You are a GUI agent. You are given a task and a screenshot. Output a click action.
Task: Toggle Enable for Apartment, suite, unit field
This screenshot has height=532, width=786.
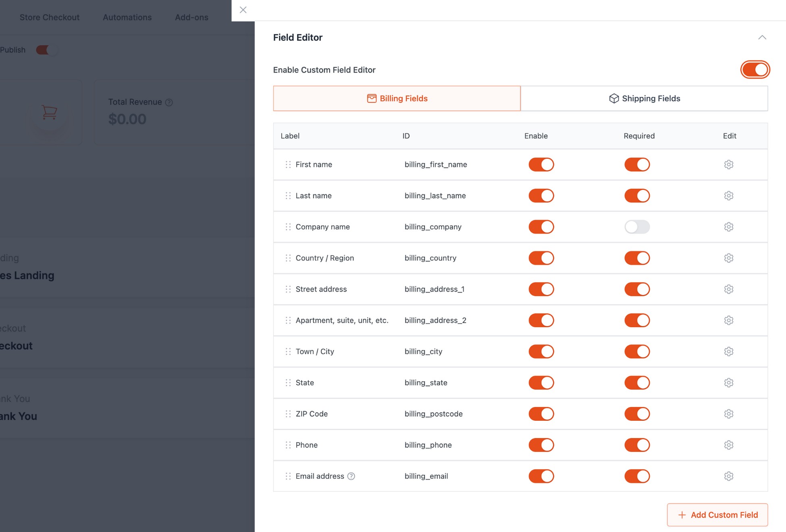(541, 320)
